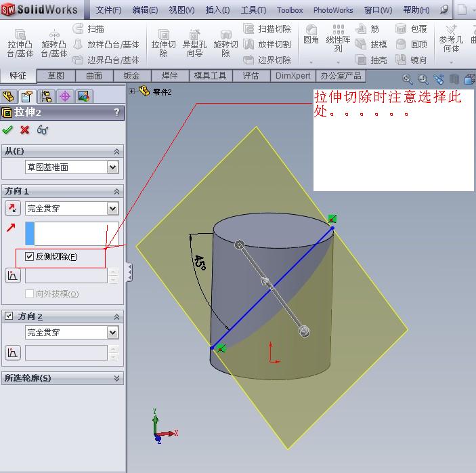
Task: Click the 45° angle dimension in viewport
Action: coord(200,262)
